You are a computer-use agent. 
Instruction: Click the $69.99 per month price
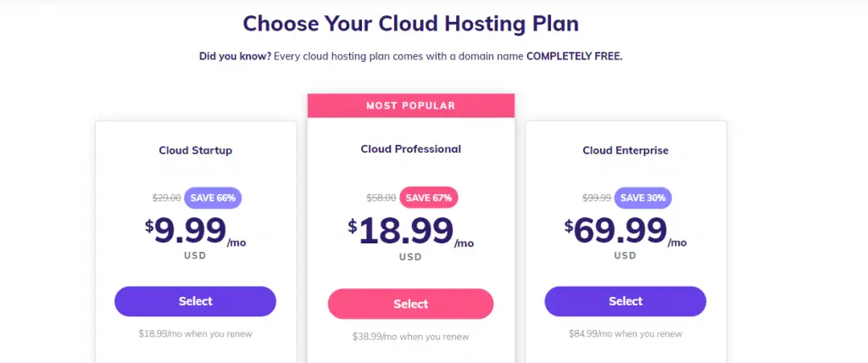point(626,232)
